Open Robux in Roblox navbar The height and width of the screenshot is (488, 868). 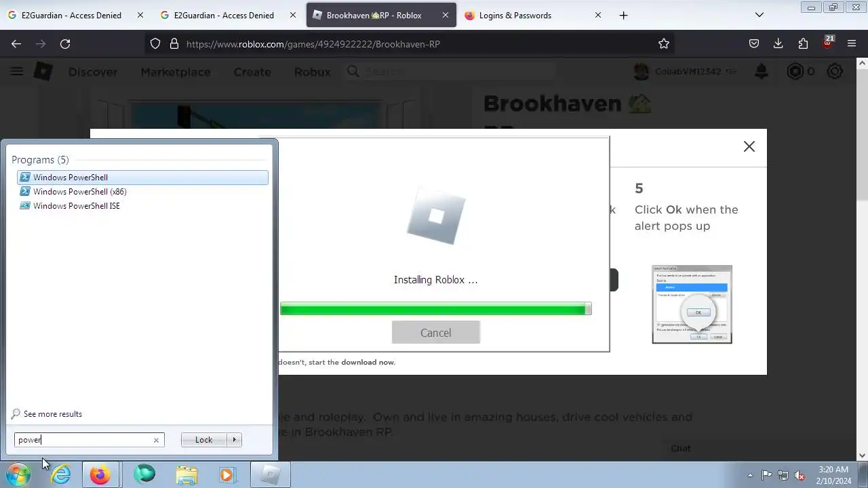click(312, 72)
